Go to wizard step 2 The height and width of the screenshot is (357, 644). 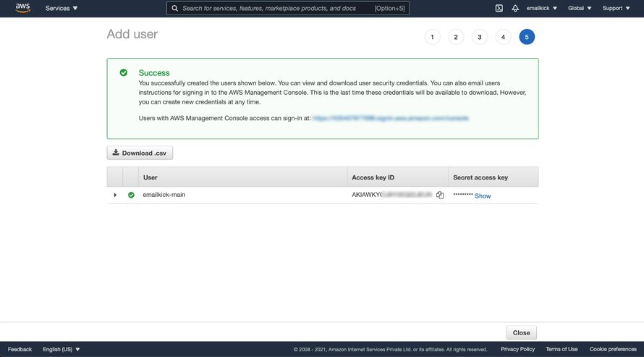click(x=456, y=37)
